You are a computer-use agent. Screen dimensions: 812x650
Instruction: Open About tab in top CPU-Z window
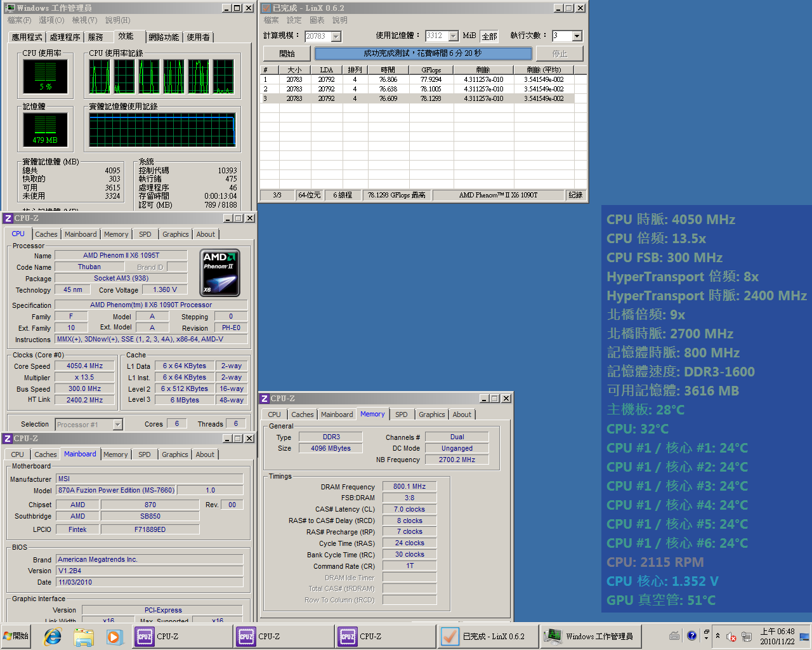pos(206,234)
